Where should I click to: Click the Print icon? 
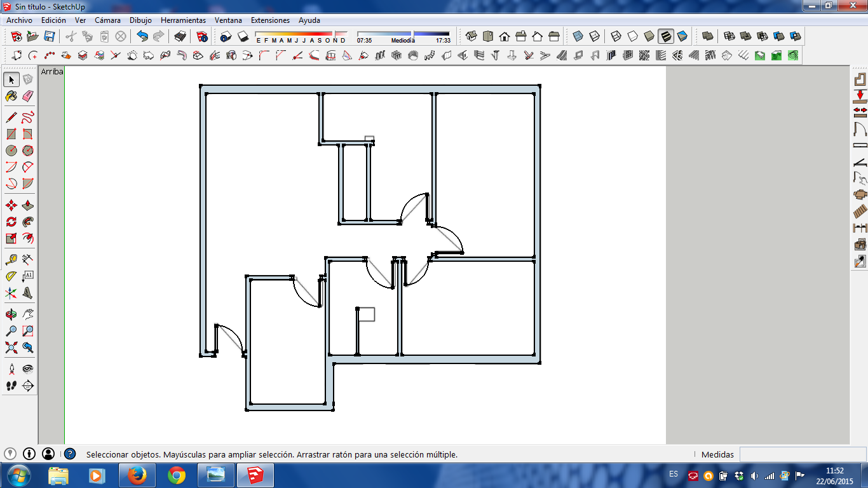pos(180,36)
